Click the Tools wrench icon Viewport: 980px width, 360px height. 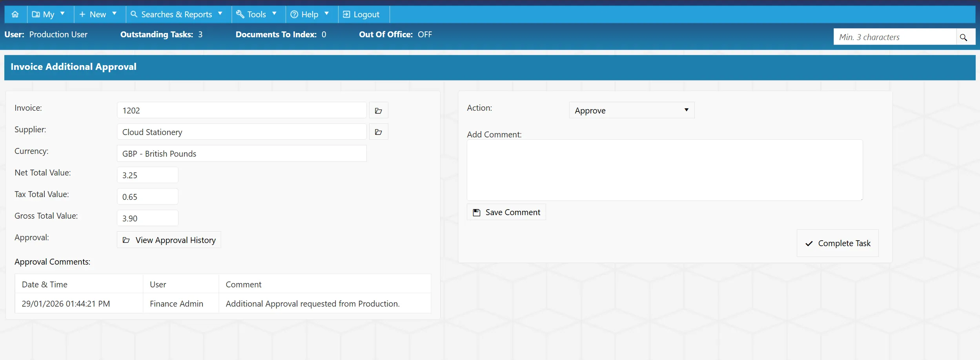click(x=240, y=14)
